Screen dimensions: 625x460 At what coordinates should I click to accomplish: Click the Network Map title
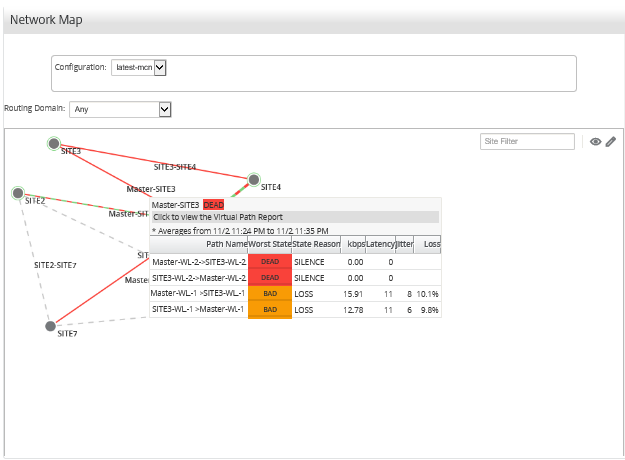[46, 20]
